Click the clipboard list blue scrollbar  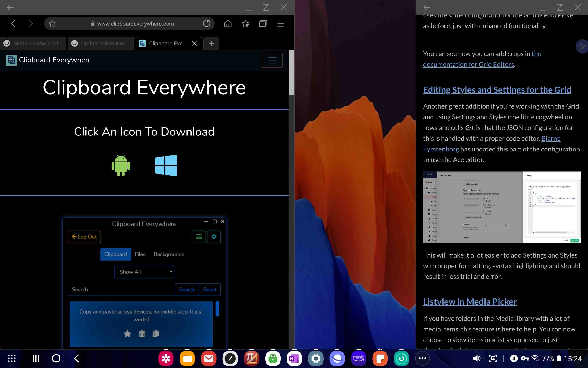(x=217, y=309)
